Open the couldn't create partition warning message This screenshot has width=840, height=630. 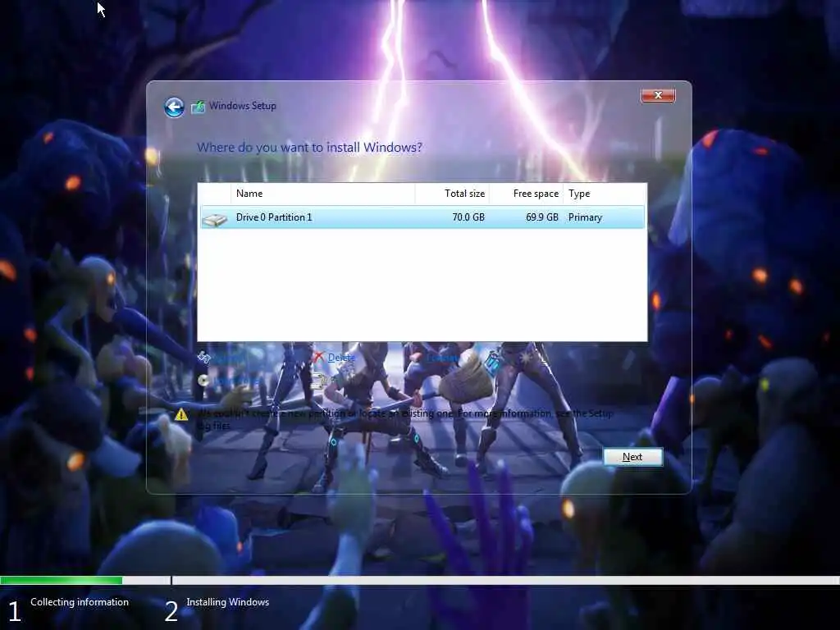405,419
